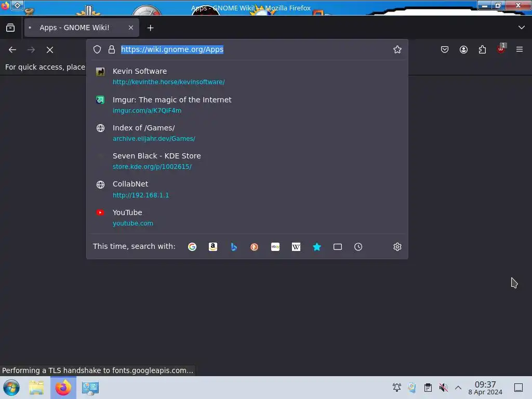Close the Apps - GNOME Wiki! tab
This screenshot has width=532, height=399.
(131, 28)
